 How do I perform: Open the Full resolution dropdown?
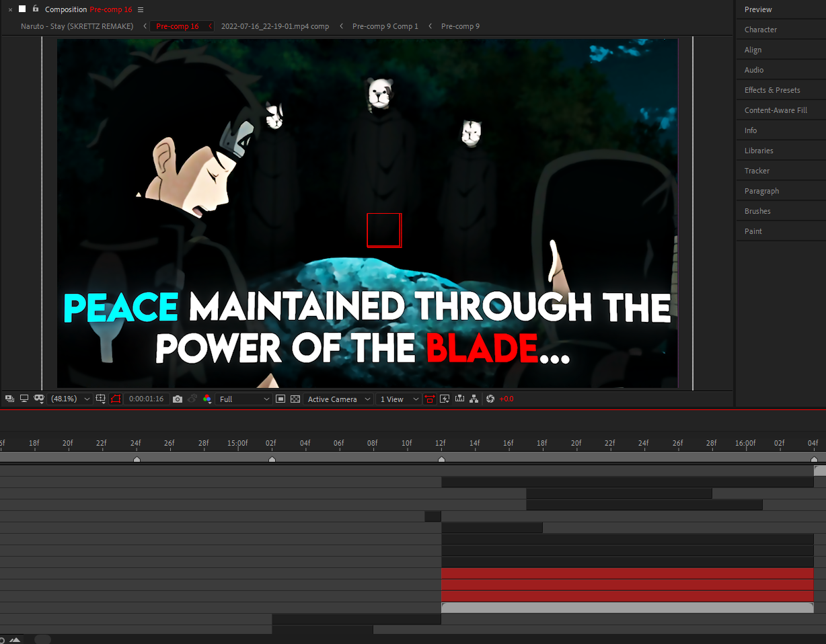pyautogui.click(x=244, y=399)
